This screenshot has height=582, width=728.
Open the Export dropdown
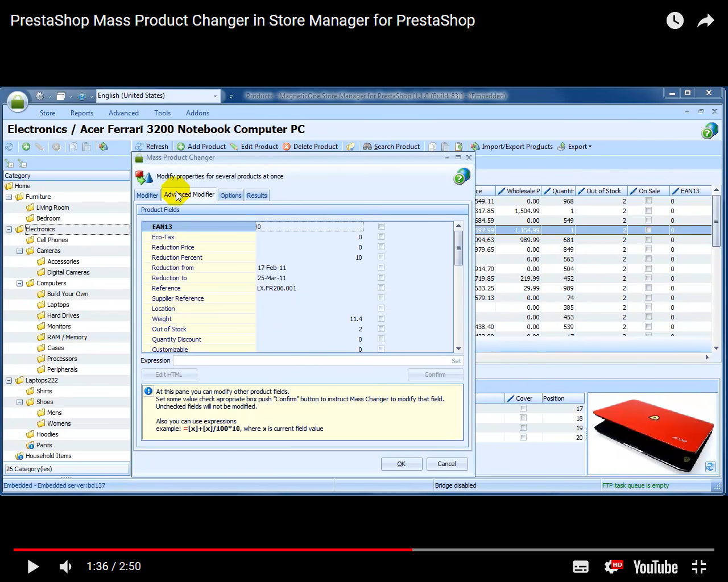click(x=575, y=147)
